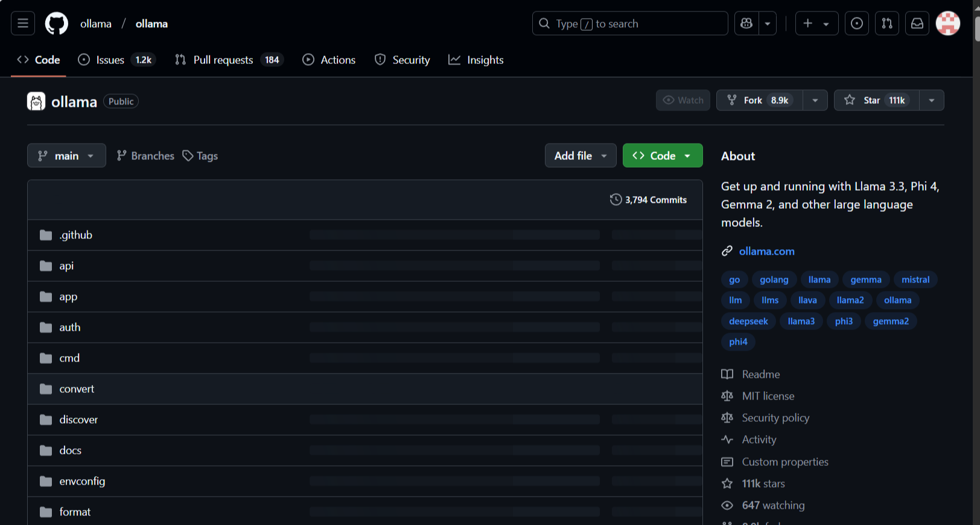View repository Tags
980x525 pixels.
click(200, 156)
